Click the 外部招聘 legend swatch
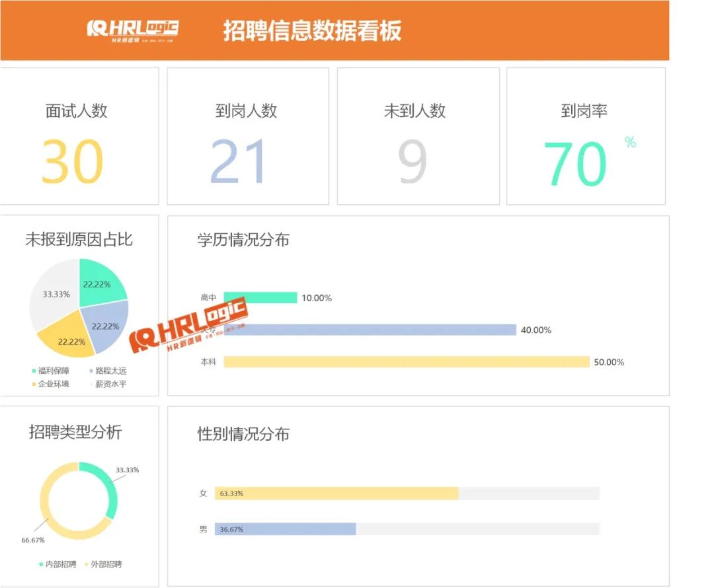 (x=87, y=564)
